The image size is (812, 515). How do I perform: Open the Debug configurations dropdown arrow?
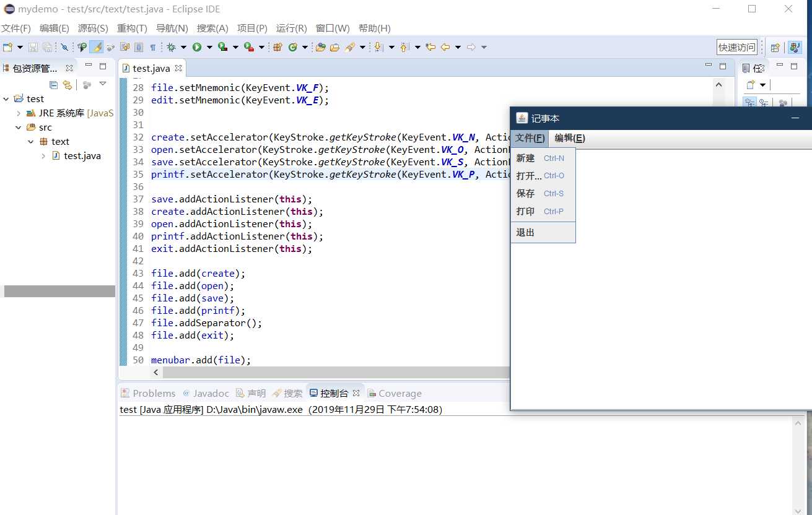pyautogui.click(x=183, y=47)
